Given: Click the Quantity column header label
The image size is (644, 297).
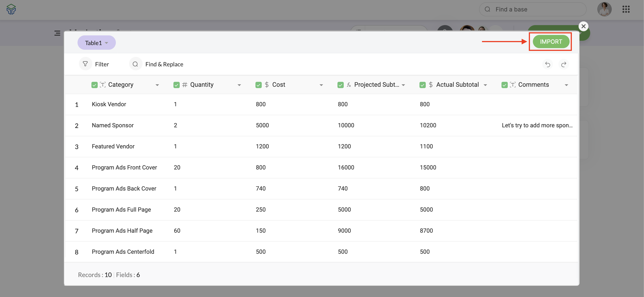Looking at the screenshot, I should [x=201, y=85].
